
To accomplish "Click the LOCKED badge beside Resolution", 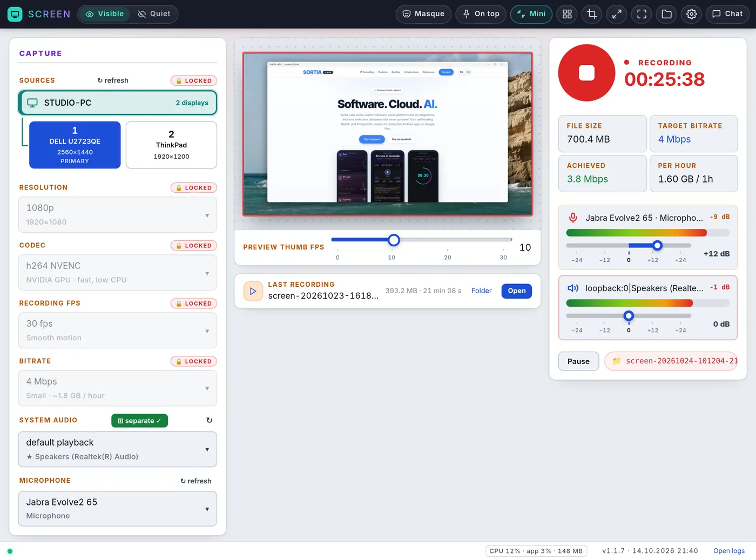I will [x=194, y=188].
